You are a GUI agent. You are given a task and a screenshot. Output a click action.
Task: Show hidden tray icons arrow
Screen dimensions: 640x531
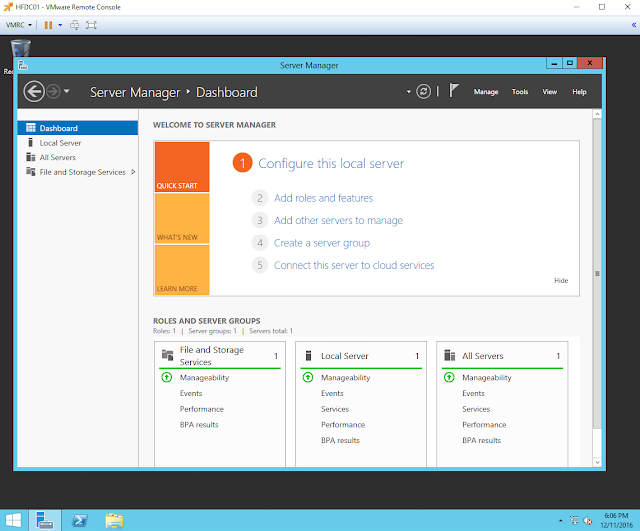click(560, 520)
